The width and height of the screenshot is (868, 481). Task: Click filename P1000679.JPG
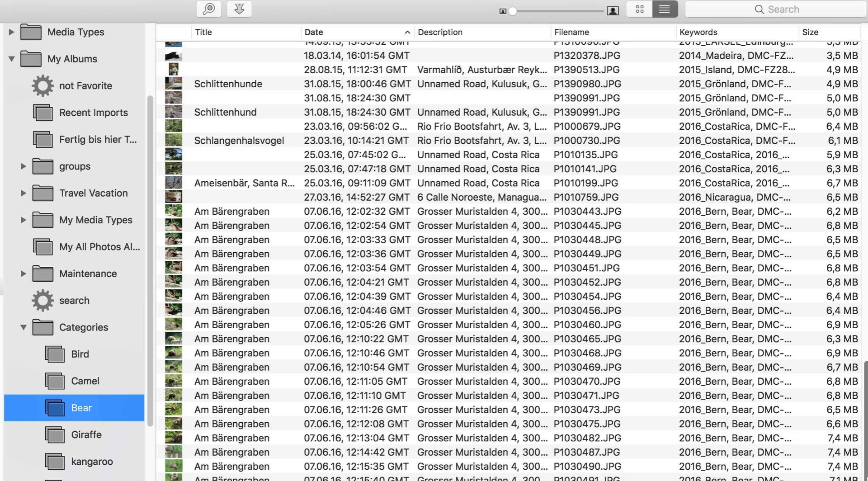(587, 127)
